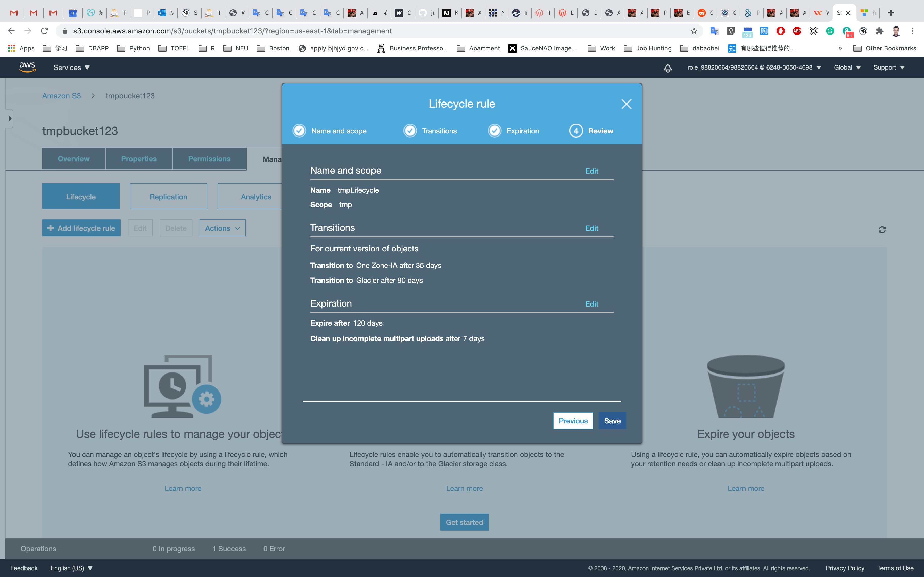
Task: Open the notifications bell icon
Action: tap(667, 68)
